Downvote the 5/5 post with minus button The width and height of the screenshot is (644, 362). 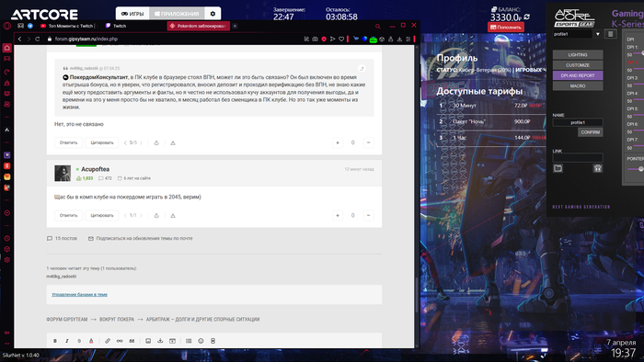coord(368,142)
